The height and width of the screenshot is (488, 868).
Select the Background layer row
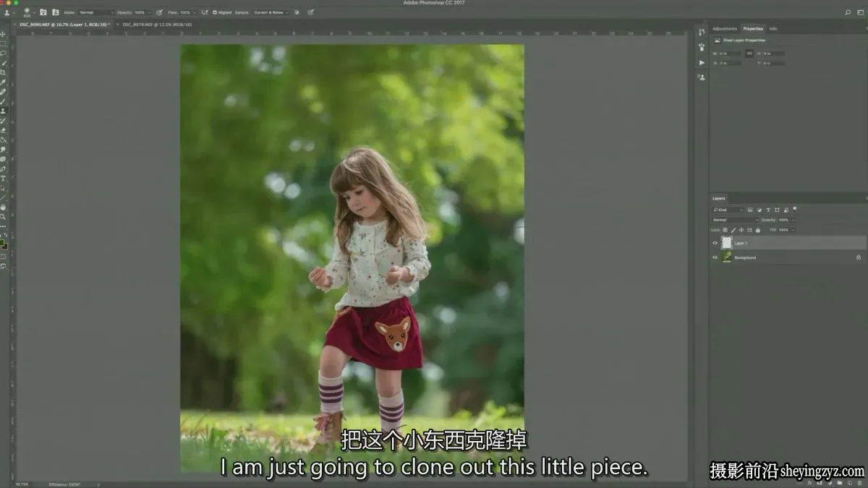(x=788, y=257)
